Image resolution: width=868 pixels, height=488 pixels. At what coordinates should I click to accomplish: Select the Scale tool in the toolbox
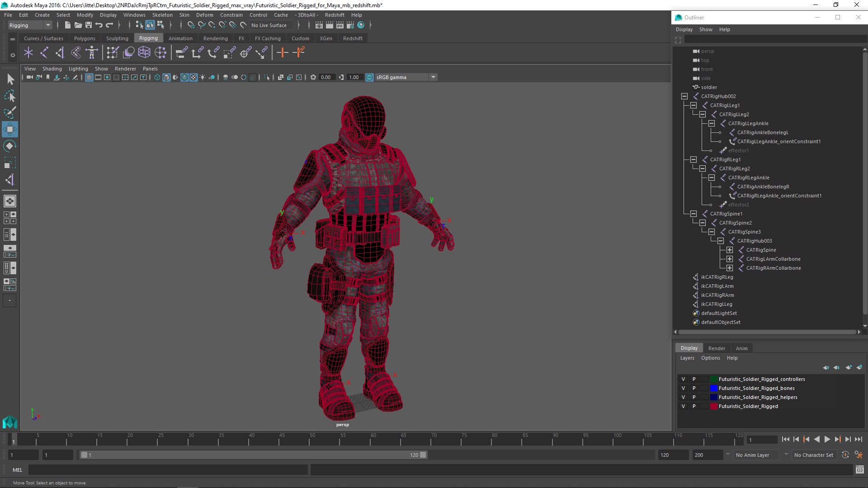[x=9, y=163]
